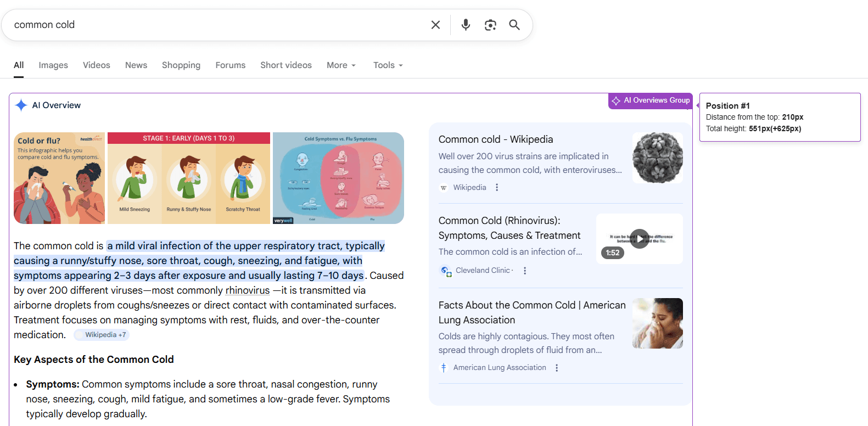This screenshot has height=426, width=868.
Task: Click the Cleveland Clinic favicon
Action: pos(446,271)
